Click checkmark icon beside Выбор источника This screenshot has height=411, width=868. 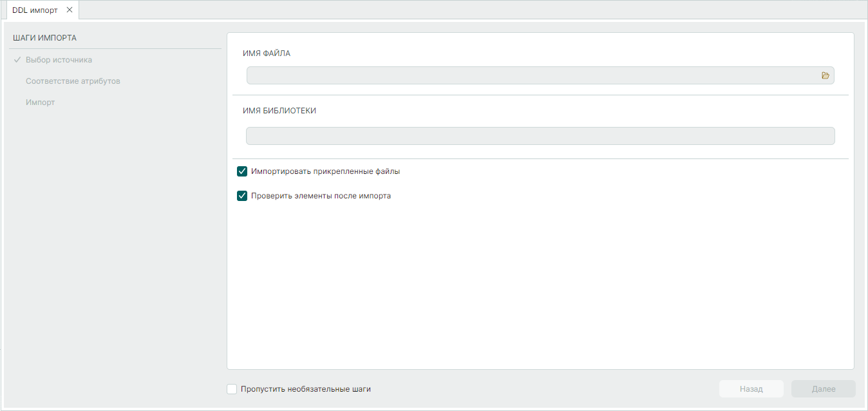[17, 60]
